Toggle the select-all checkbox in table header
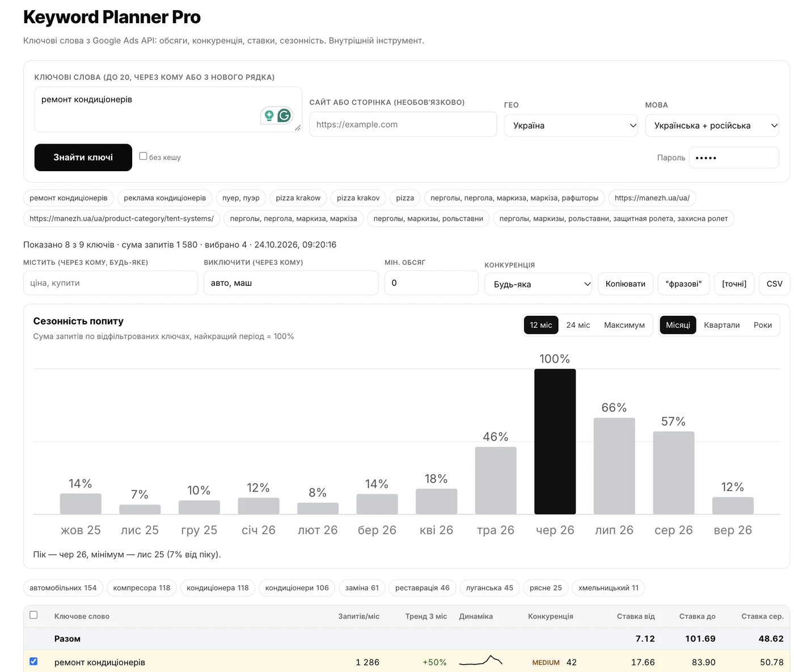Screen dimensions: 794x672 click(x=33, y=615)
